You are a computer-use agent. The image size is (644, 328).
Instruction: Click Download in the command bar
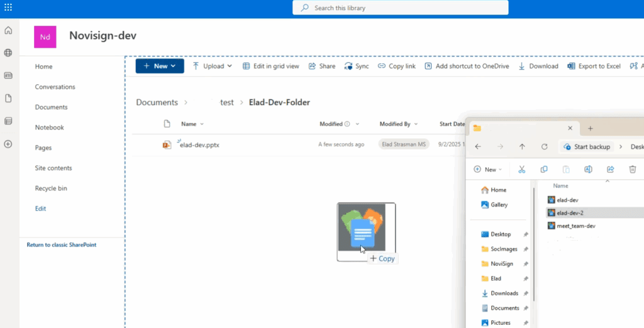(x=538, y=66)
